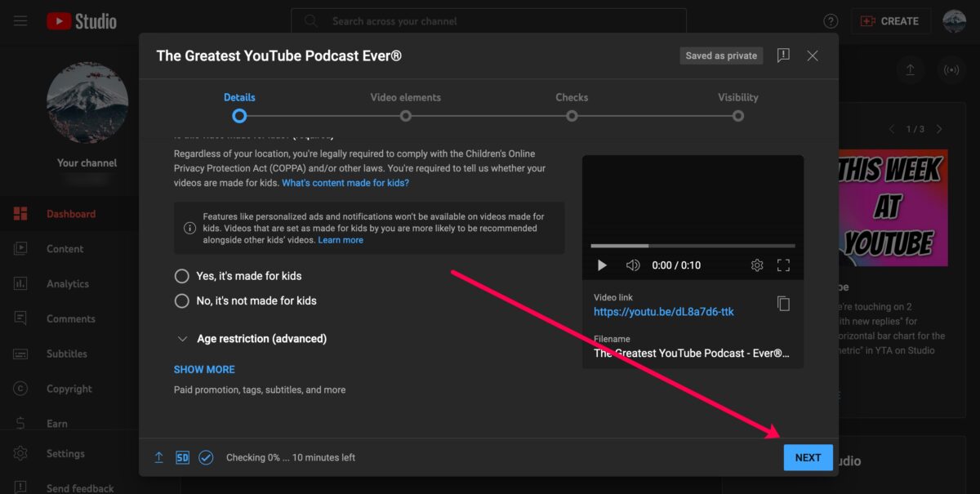Click "Checking 0% ... 10 minutes left" status
980x494 pixels.
[291, 458]
